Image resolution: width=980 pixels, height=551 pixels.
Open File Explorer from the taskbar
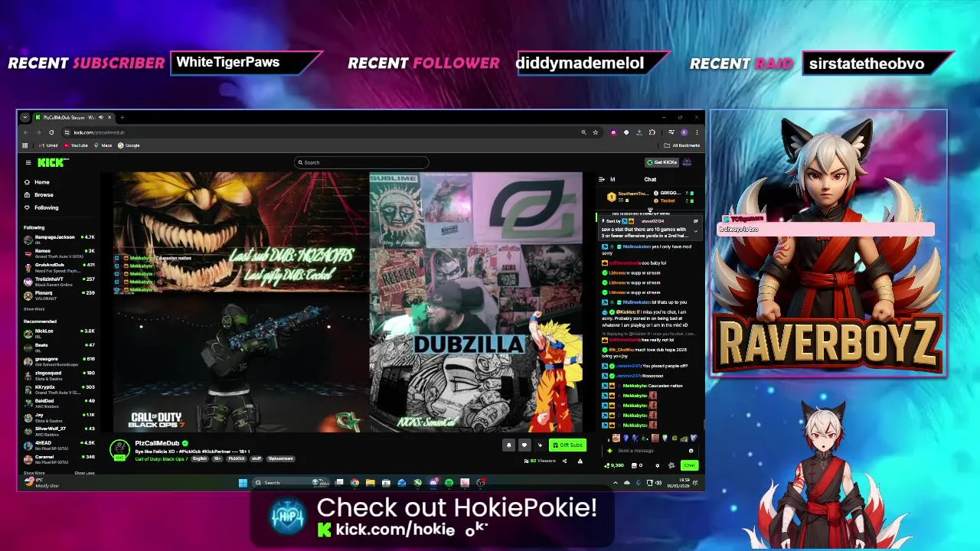click(x=370, y=483)
